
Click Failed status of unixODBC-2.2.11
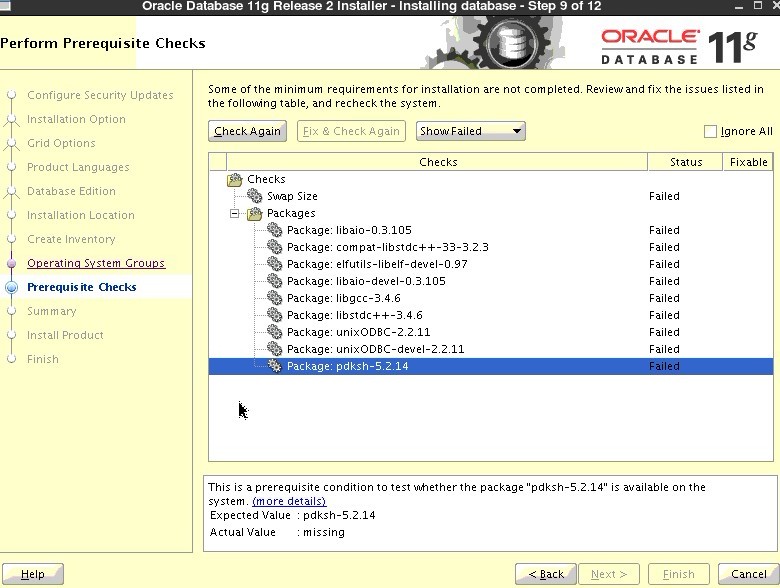click(x=664, y=332)
